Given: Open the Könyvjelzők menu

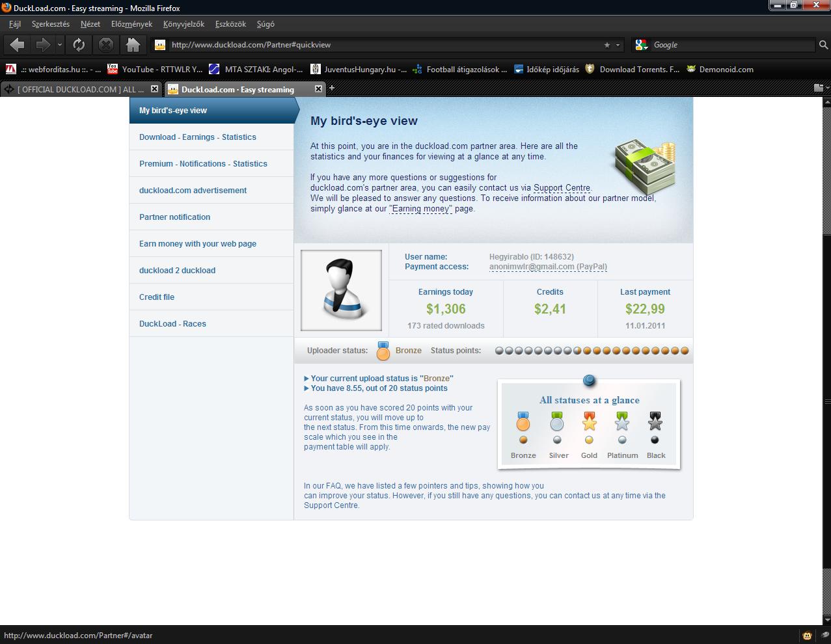Looking at the screenshot, I should tap(184, 24).
